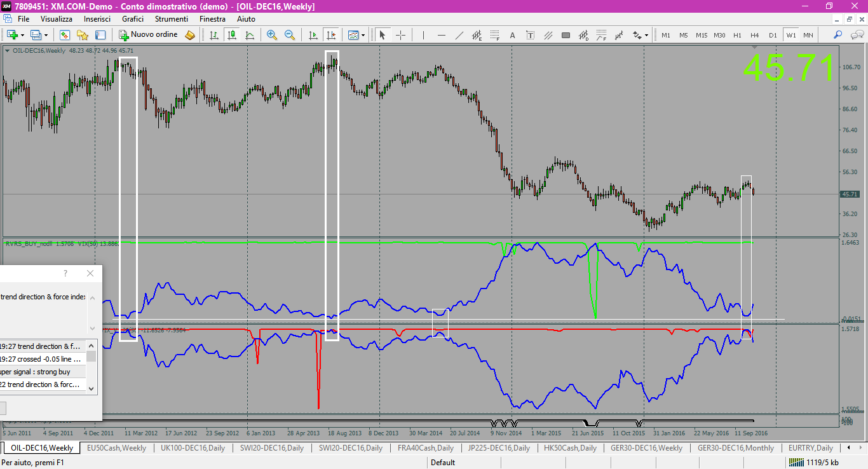Viewport: 868px width, 469px height.
Task: Click the Nuovo ordine button
Action: tap(149, 35)
